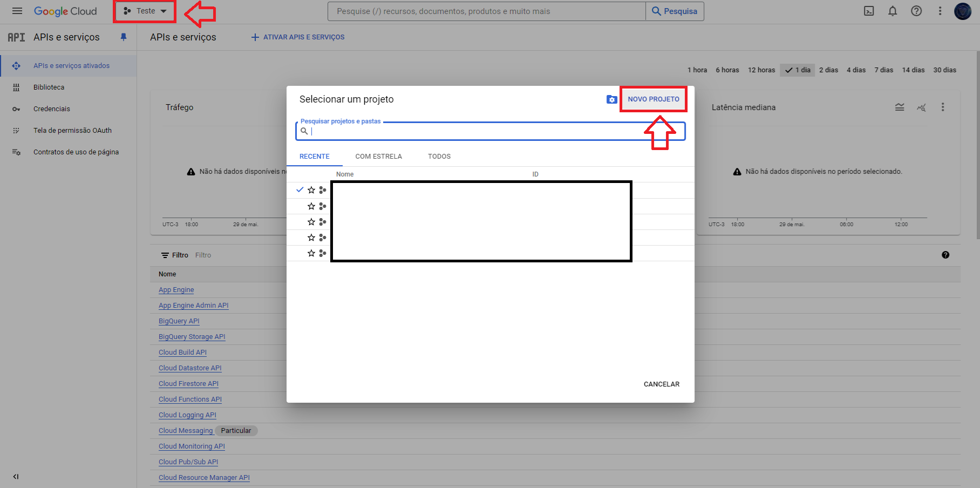Switch to the COM ESTRELA tab
This screenshot has height=488, width=980.
coord(378,157)
